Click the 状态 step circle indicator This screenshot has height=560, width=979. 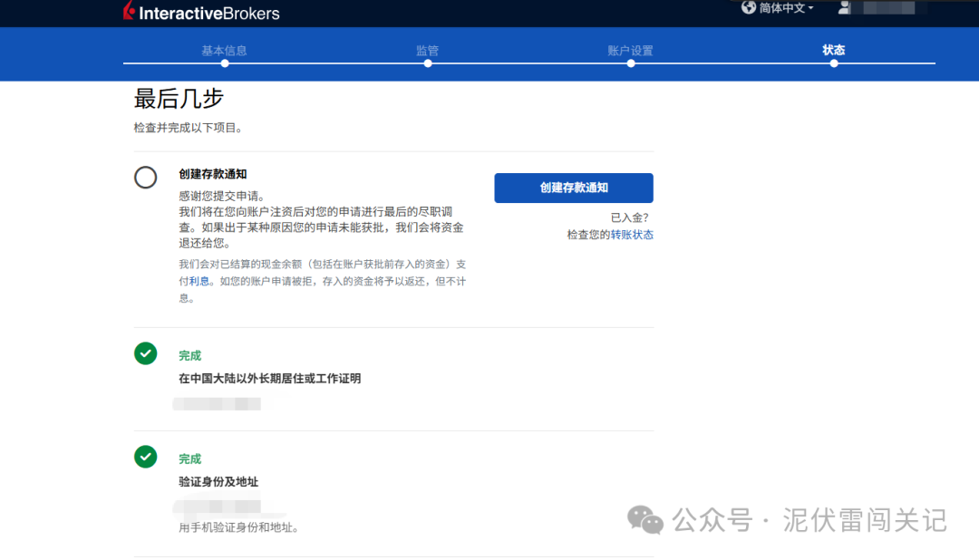[x=834, y=63]
